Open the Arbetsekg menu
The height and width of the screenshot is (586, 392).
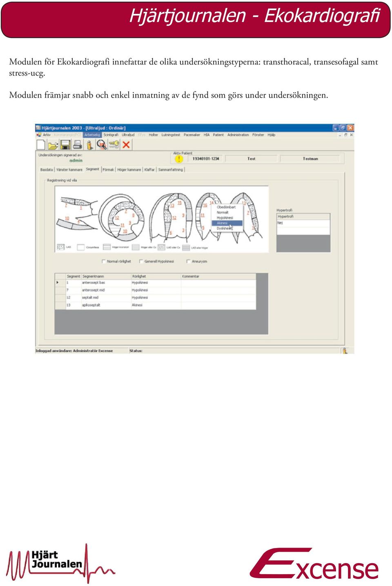coord(92,135)
